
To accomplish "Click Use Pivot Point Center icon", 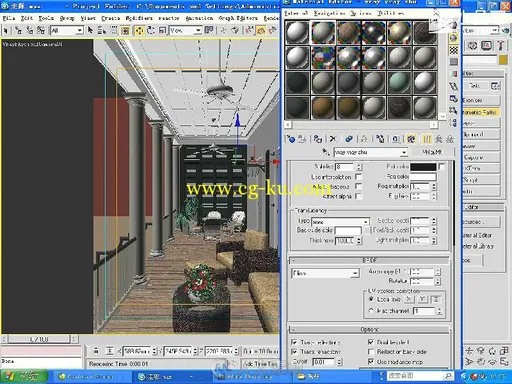I will point(209,31).
